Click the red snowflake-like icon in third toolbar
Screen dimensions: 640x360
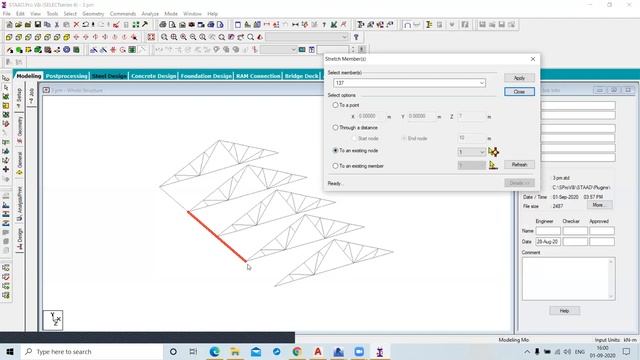[113, 50]
